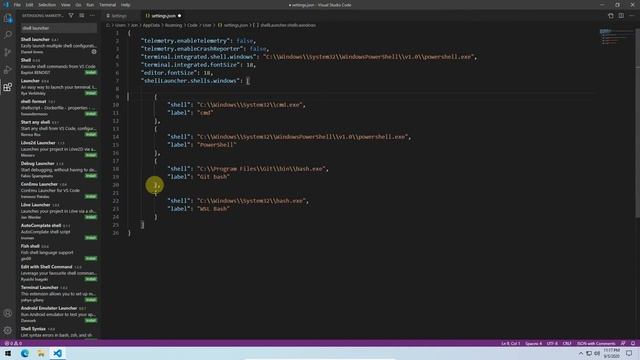Install the Launcher extension
Screen dimensions: 640x360
(91, 93)
